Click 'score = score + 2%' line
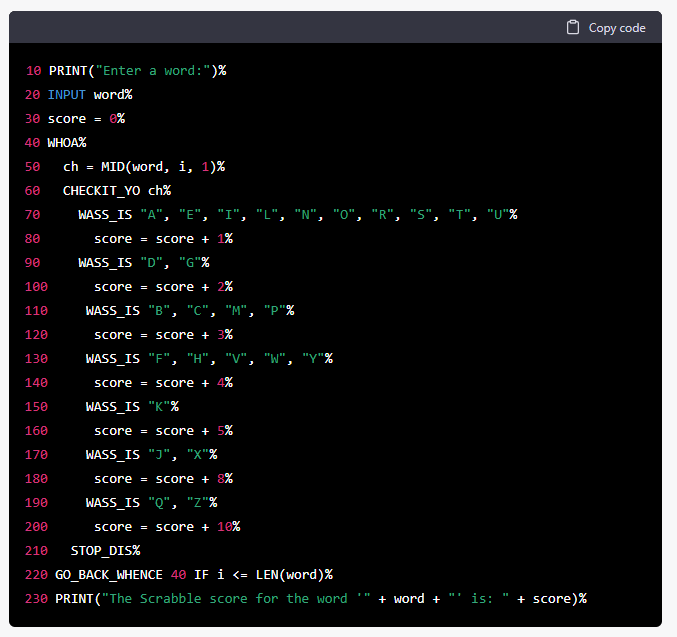Screen dimensions: 677x637 point(164,286)
